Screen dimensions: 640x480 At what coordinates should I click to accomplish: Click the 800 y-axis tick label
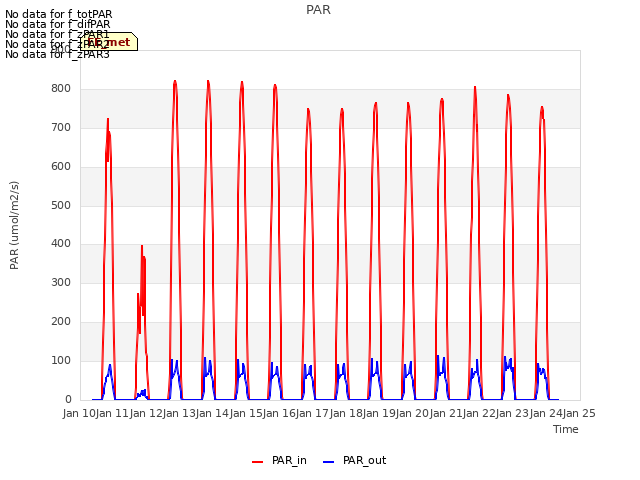pos(61,89)
